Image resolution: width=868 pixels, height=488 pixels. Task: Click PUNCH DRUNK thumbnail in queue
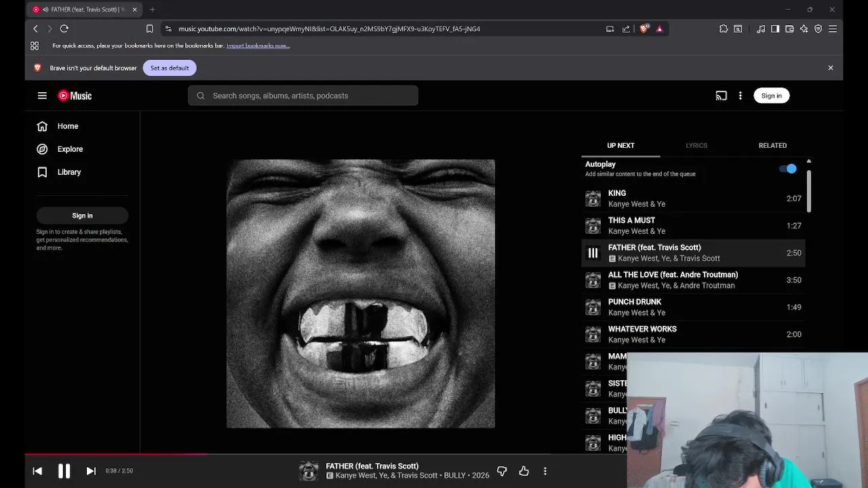click(593, 307)
